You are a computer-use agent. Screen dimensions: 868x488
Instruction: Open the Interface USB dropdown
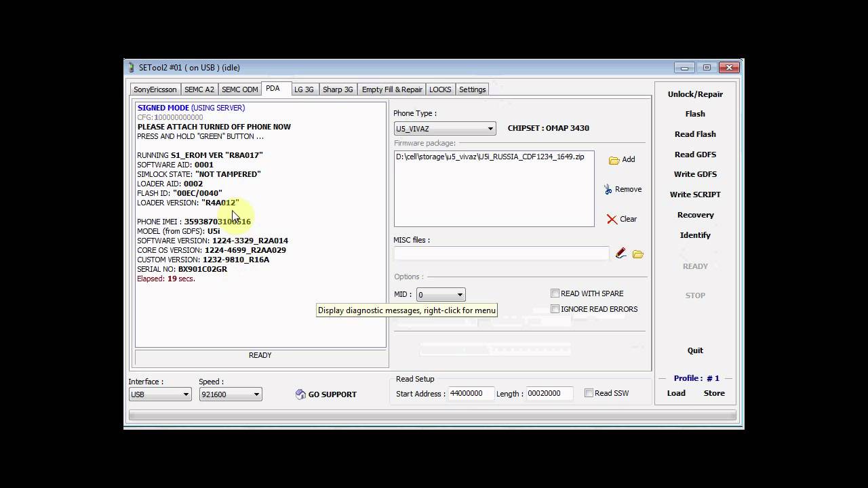pos(160,394)
